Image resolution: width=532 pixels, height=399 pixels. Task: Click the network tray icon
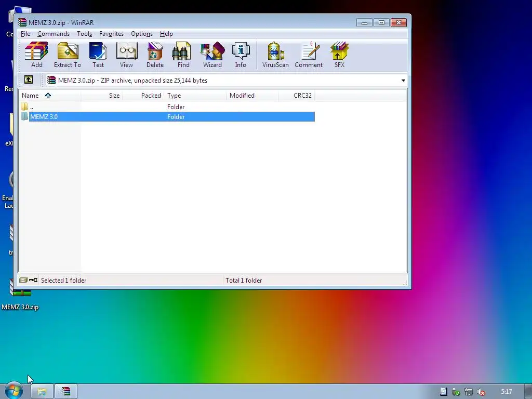point(468,392)
